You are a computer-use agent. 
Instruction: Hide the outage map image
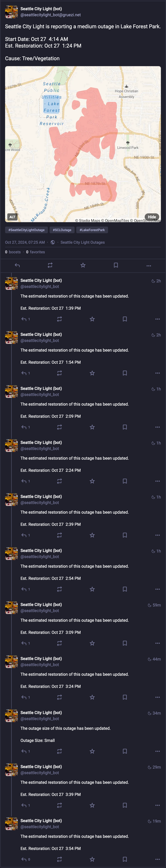(152, 217)
